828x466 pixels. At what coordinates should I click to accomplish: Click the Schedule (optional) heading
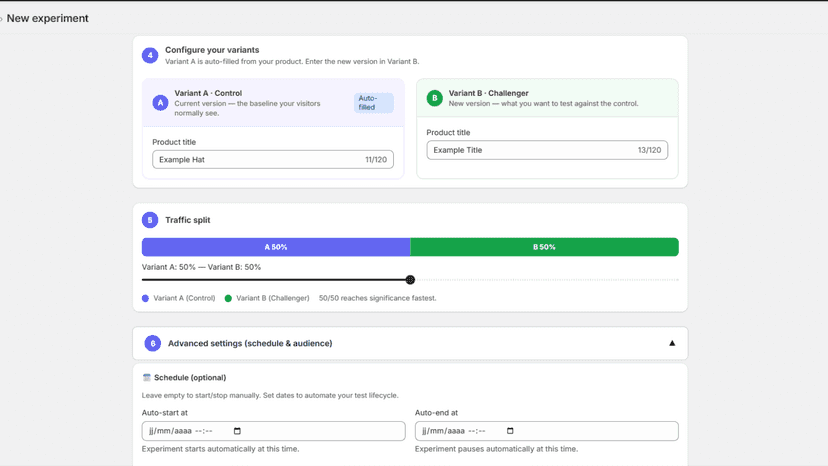click(190, 377)
